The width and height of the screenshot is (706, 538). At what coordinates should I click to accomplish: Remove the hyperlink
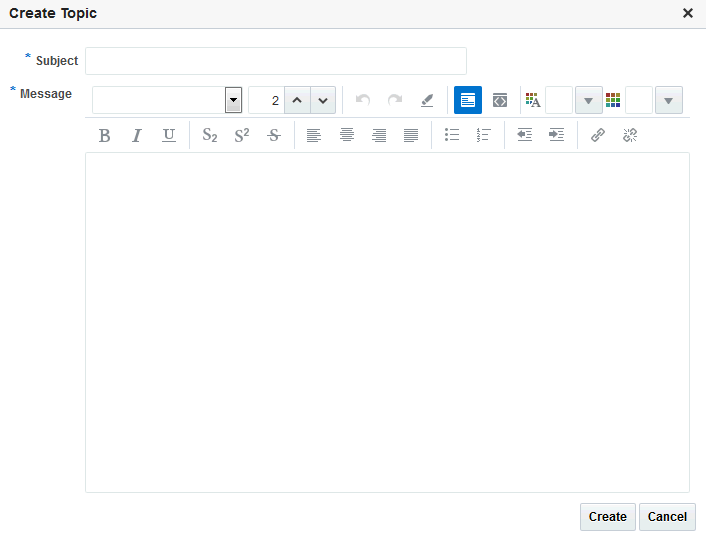(x=630, y=135)
